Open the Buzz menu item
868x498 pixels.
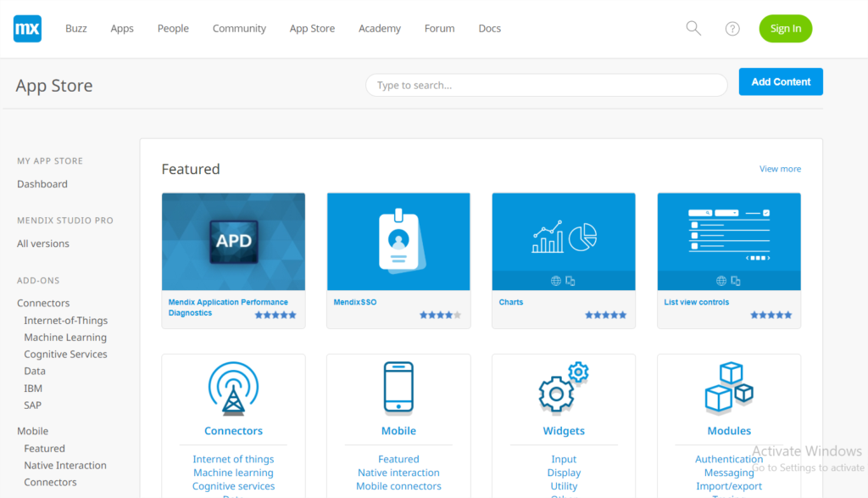[x=75, y=28]
